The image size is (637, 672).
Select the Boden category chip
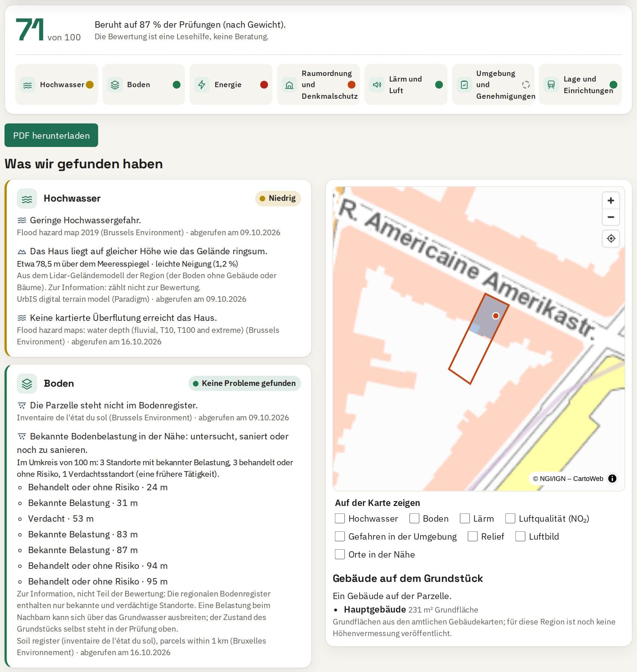coord(144,85)
